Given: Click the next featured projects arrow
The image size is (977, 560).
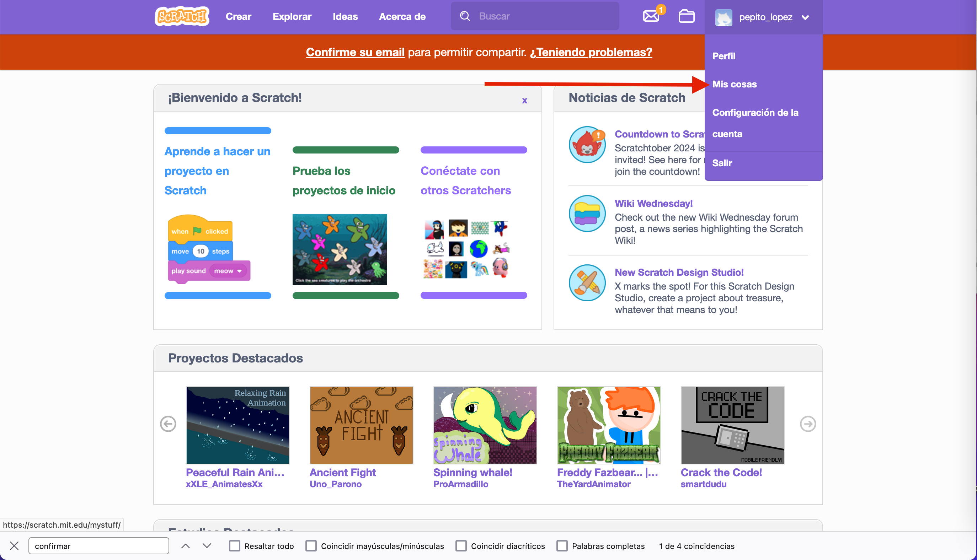Looking at the screenshot, I should 807,424.
